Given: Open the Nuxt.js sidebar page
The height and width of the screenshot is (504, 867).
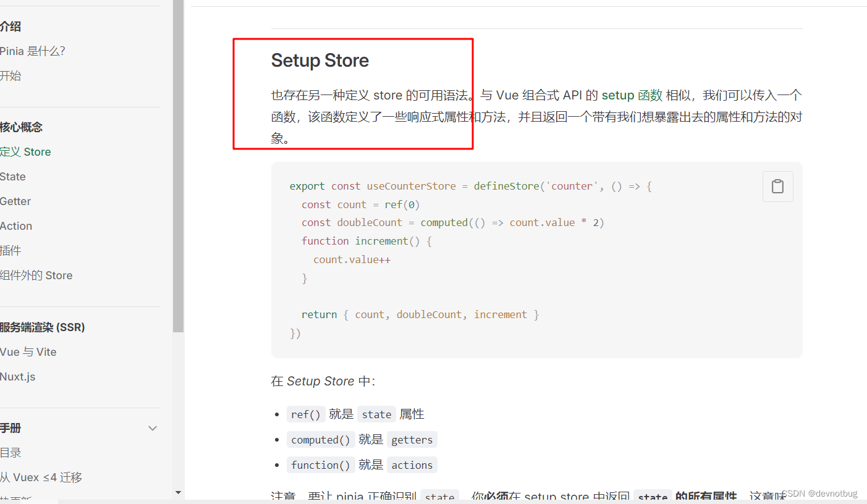Looking at the screenshot, I should pyautogui.click(x=18, y=377).
